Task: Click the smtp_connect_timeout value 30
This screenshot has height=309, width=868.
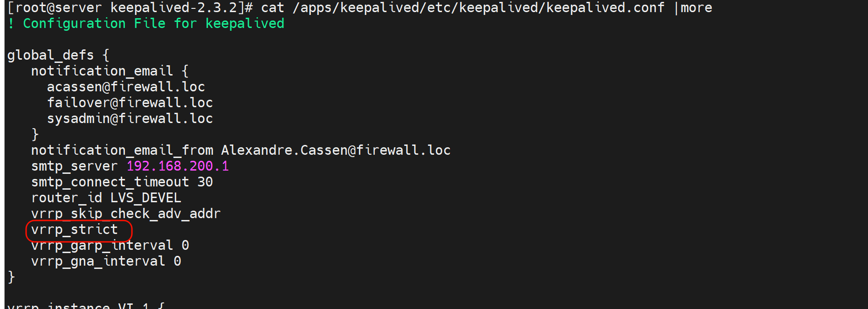Action: tap(205, 182)
